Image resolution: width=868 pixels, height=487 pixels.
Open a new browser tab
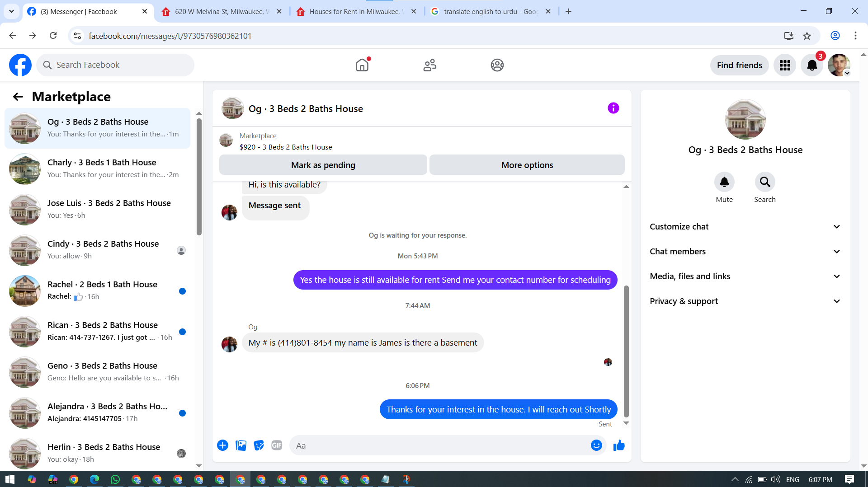[569, 12]
